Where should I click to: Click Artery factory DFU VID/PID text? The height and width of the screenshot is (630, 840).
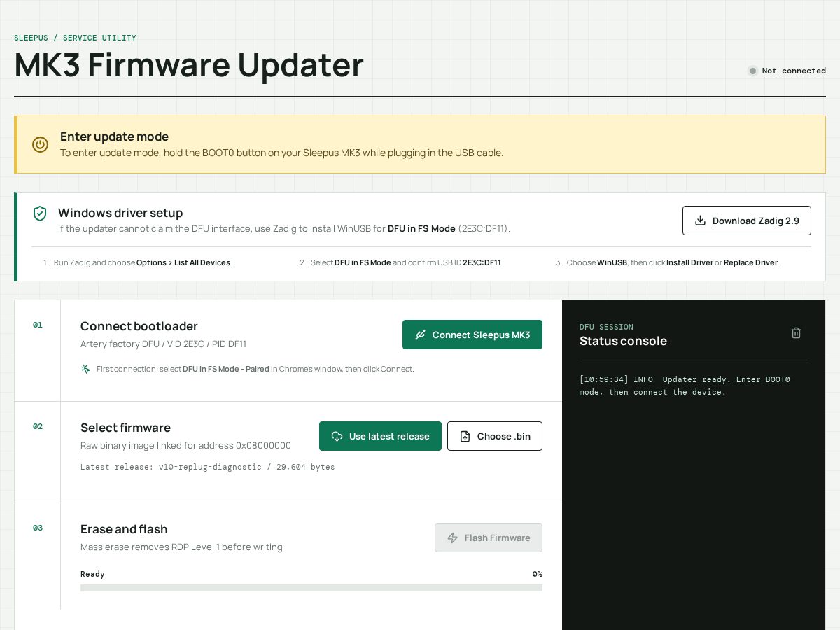[163, 344]
